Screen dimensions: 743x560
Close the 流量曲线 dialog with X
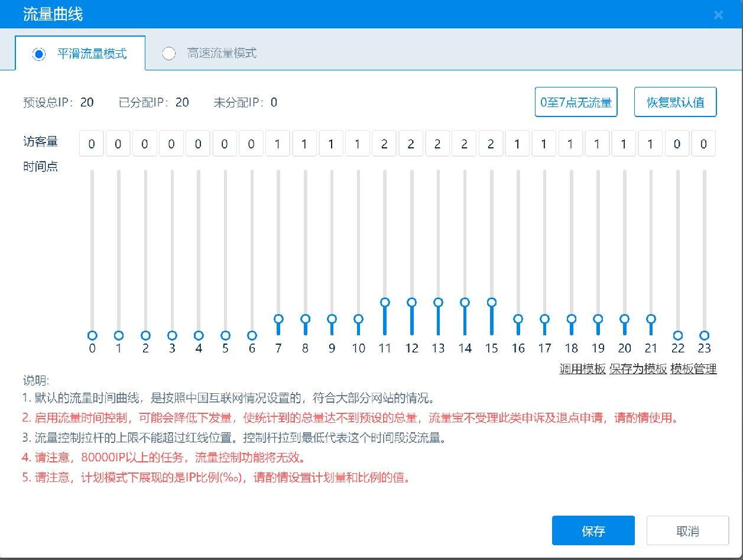pos(718,15)
